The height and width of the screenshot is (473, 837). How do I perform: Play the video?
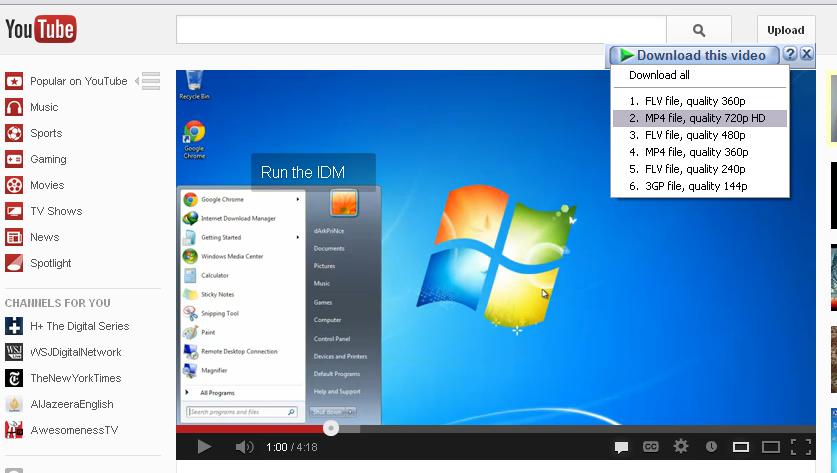(203, 447)
